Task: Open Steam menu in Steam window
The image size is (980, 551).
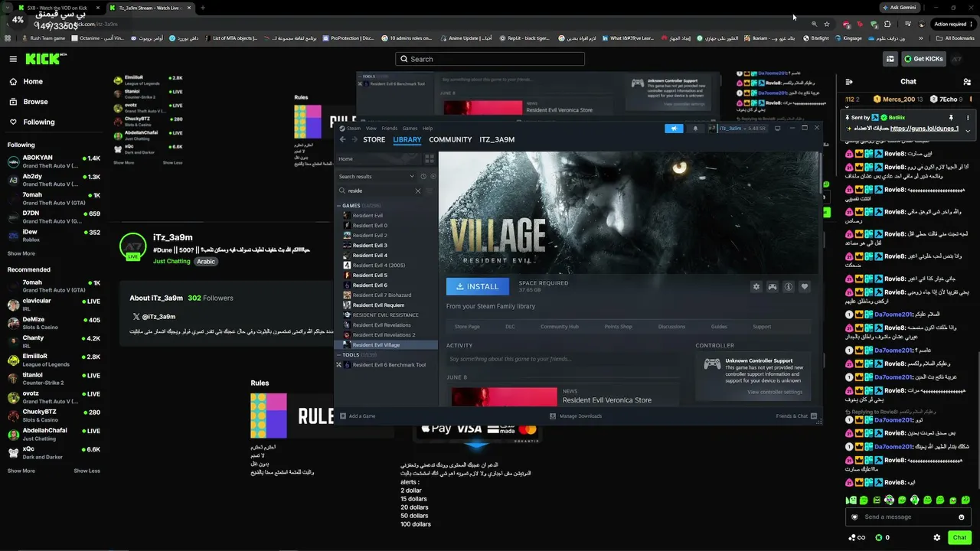Action: pos(354,129)
